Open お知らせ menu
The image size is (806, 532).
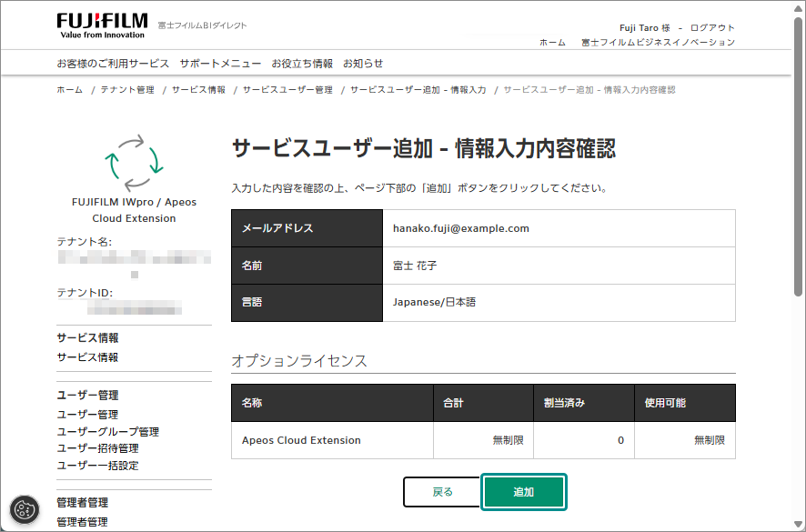point(363,64)
